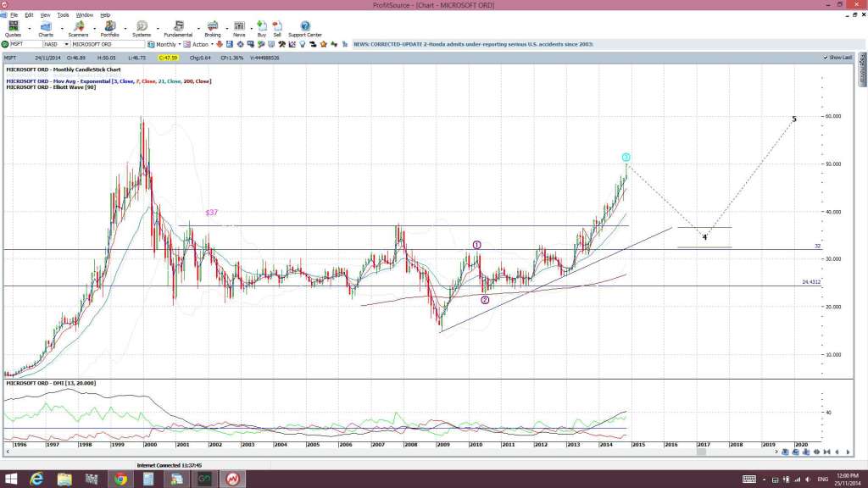The height and width of the screenshot is (488, 868).
Task: Open Internet Explorer from the taskbar
Action: 36,479
